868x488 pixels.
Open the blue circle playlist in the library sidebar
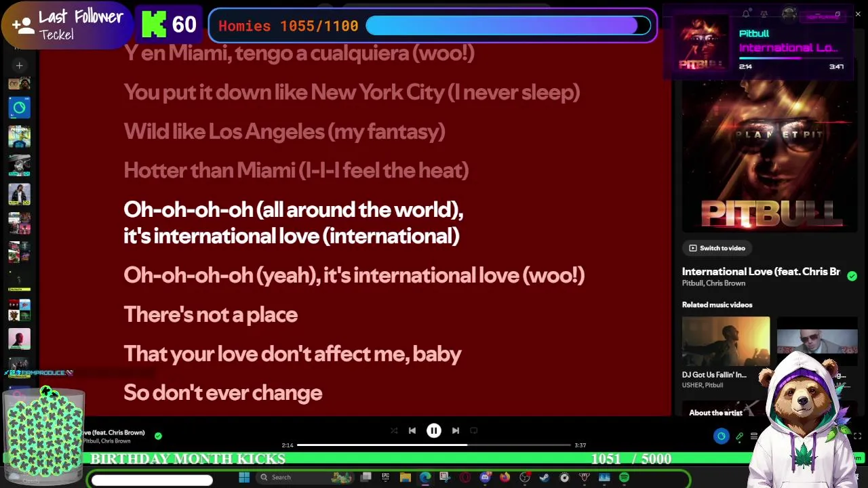(19, 107)
